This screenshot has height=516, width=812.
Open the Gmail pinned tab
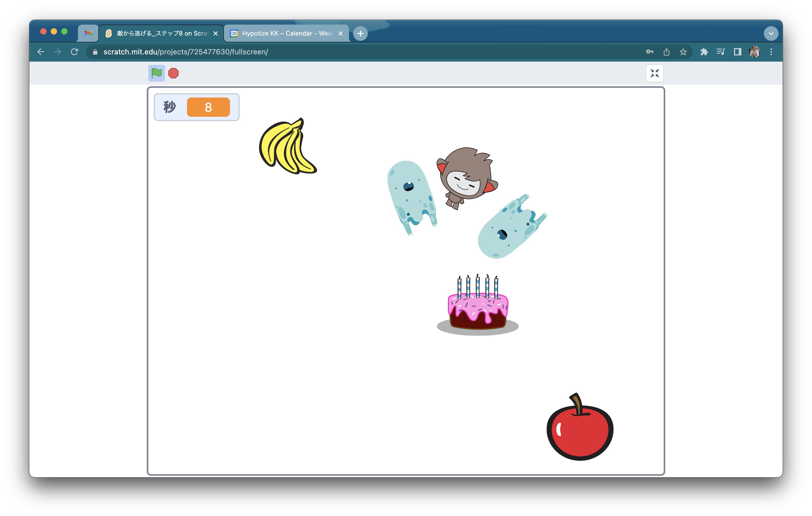click(x=88, y=33)
